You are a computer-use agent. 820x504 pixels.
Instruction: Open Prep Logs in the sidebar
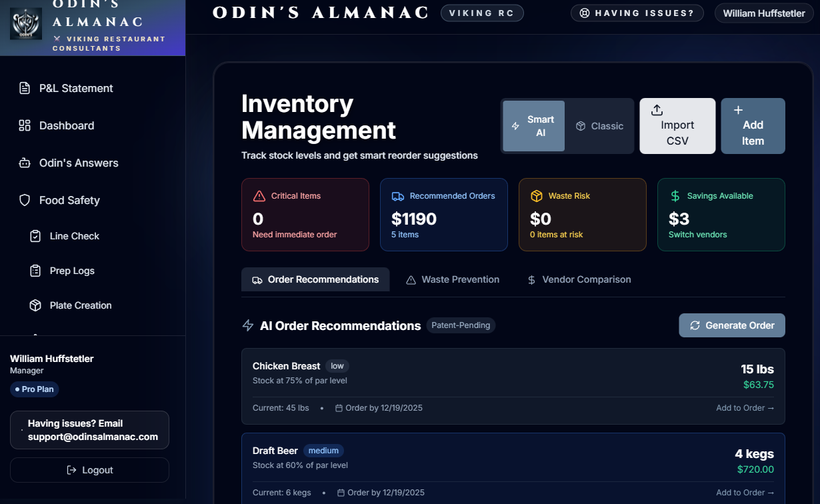71,271
